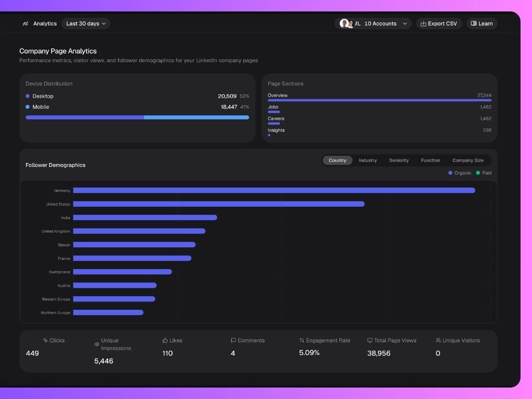The image size is (532, 399).
Task: Click the Follower Demographics title
Action: click(x=55, y=165)
